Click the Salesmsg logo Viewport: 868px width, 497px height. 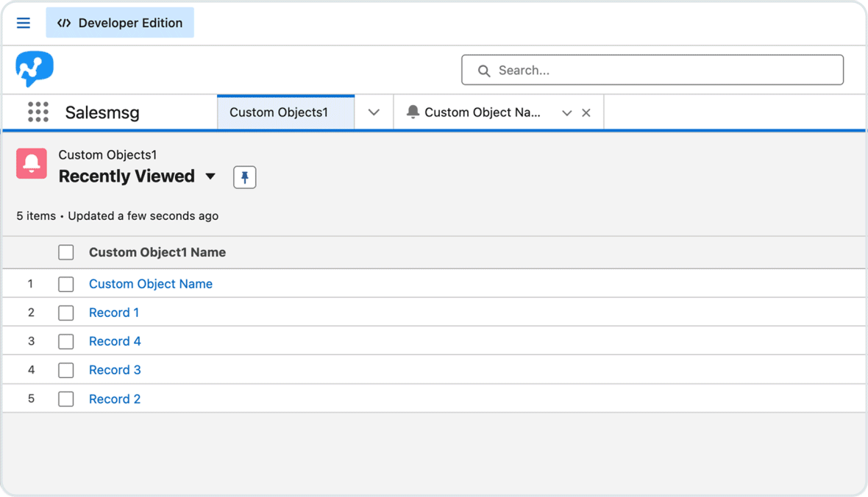point(34,68)
